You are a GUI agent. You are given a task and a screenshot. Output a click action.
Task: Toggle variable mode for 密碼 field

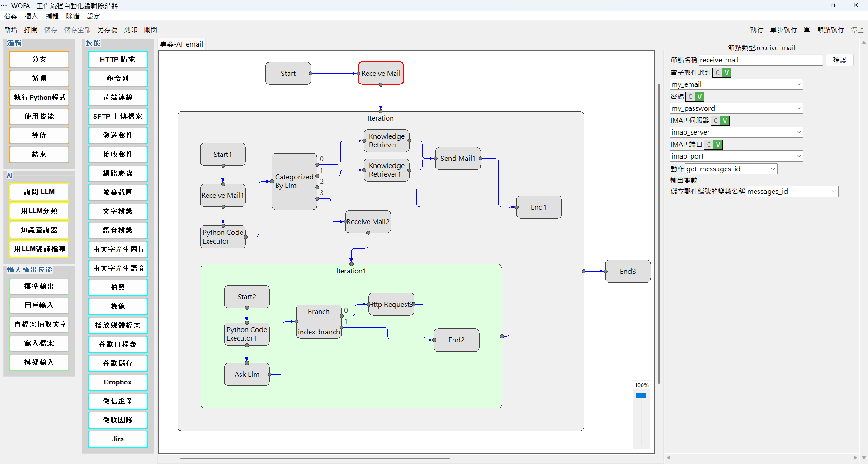point(699,96)
